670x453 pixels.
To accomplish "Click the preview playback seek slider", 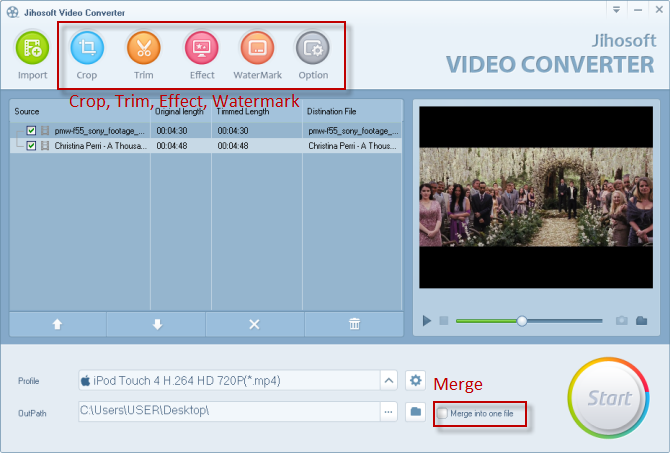I will 522,321.
